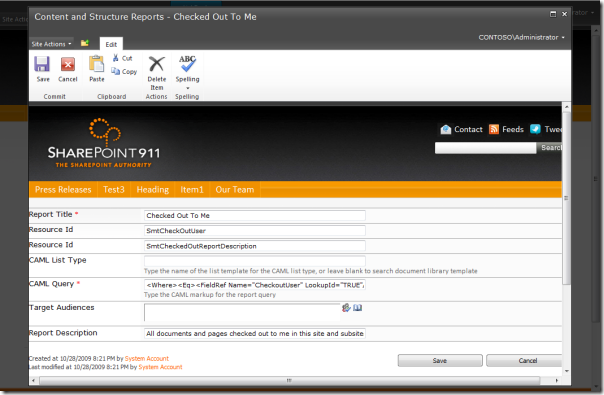
Task: Click the Feeds RSS icon
Action: pyautogui.click(x=494, y=129)
